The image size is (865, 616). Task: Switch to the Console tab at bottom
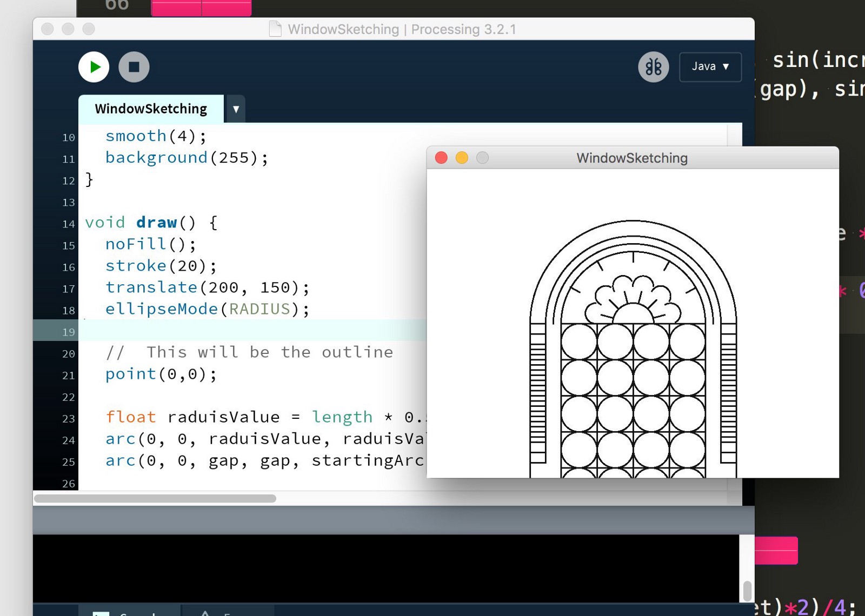pos(130,611)
